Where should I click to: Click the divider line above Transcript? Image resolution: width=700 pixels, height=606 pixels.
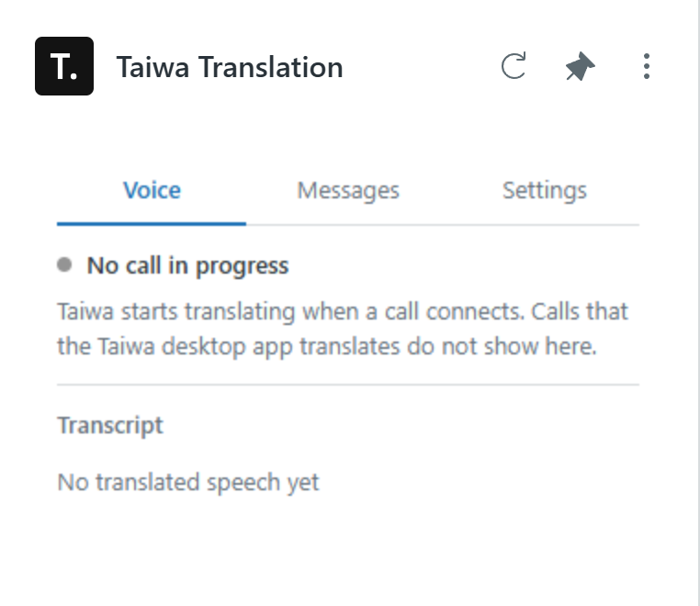tap(348, 384)
